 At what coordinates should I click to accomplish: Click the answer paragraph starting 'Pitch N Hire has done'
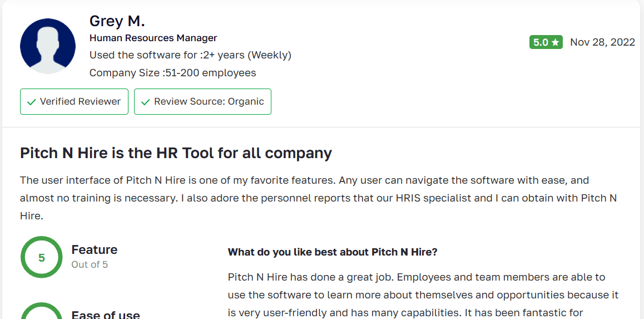point(423,295)
